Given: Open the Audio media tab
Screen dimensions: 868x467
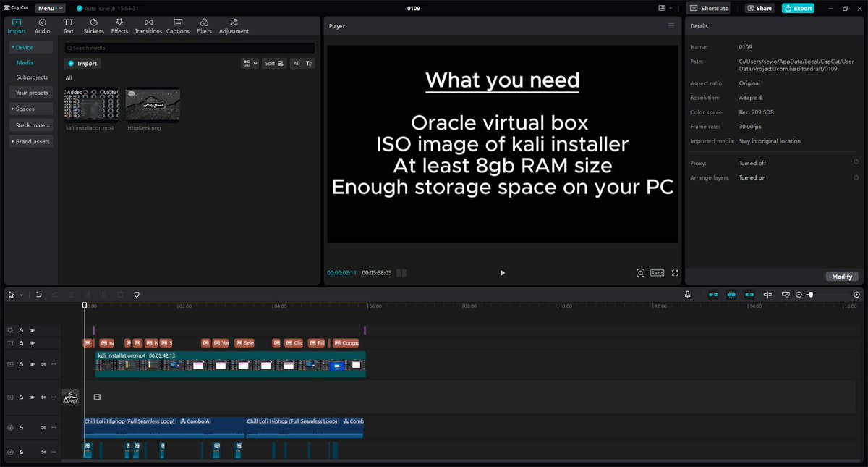Looking at the screenshot, I should [x=42, y=26].
